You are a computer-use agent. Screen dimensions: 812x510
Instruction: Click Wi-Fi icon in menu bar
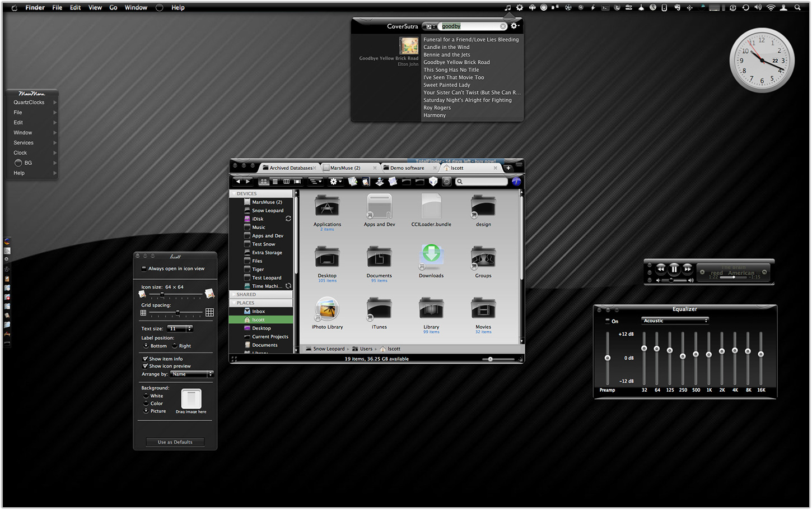click(771, 8)
